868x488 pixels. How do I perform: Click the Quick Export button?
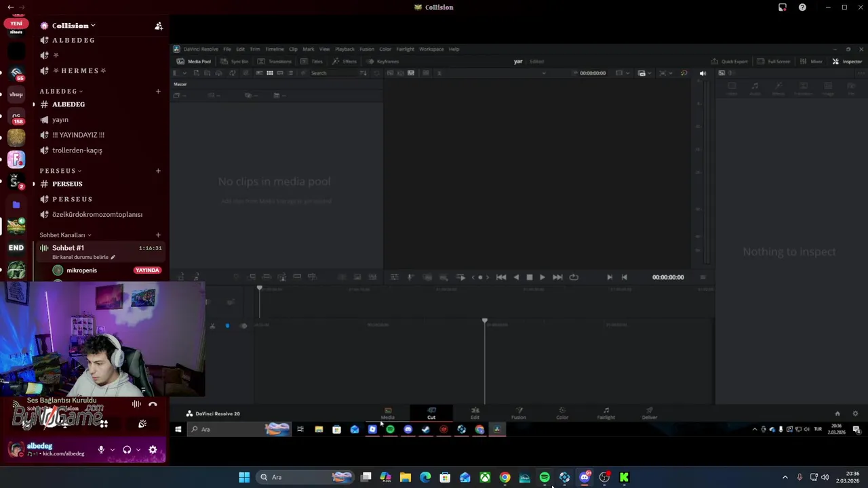[x=729, y=61]
